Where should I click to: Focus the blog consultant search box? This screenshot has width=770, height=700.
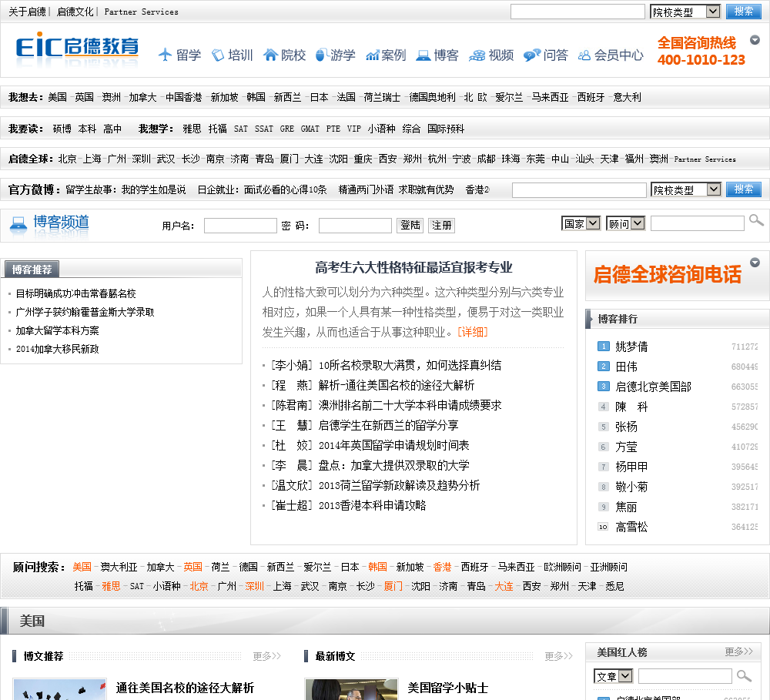click(698, 223)
